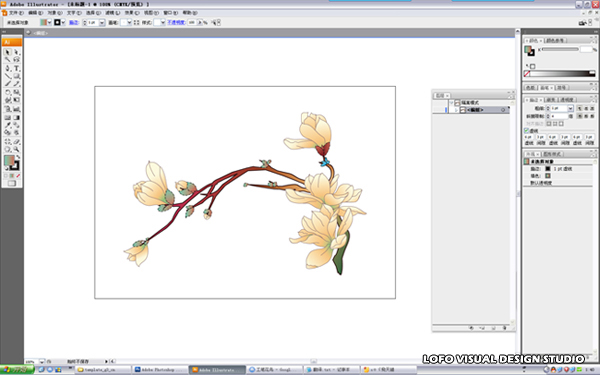The image size is (600, 375).
Task: Select the black arrow Selection tool
Action: pyautogui.click(x=8, y=52)
